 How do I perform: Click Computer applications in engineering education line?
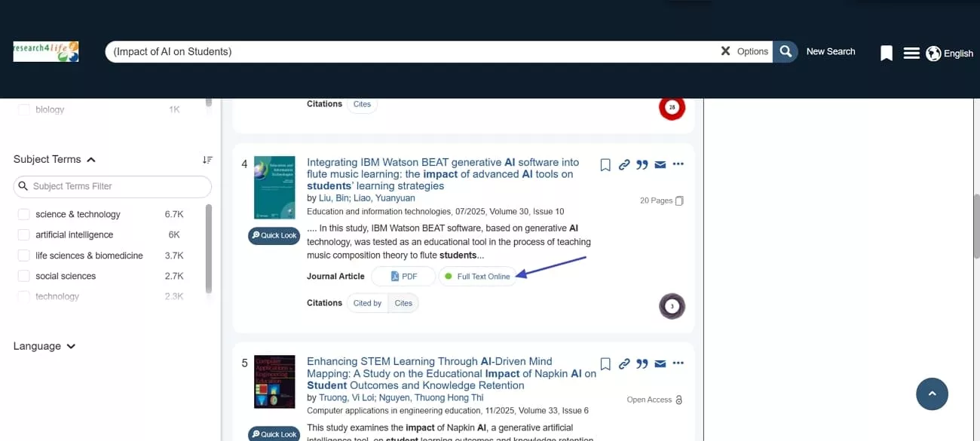448,411
